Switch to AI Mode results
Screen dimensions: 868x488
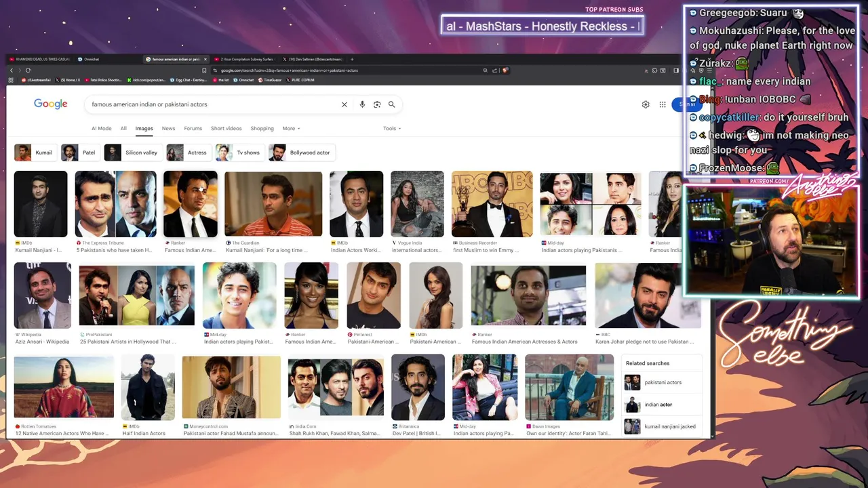tap(102, 128)
